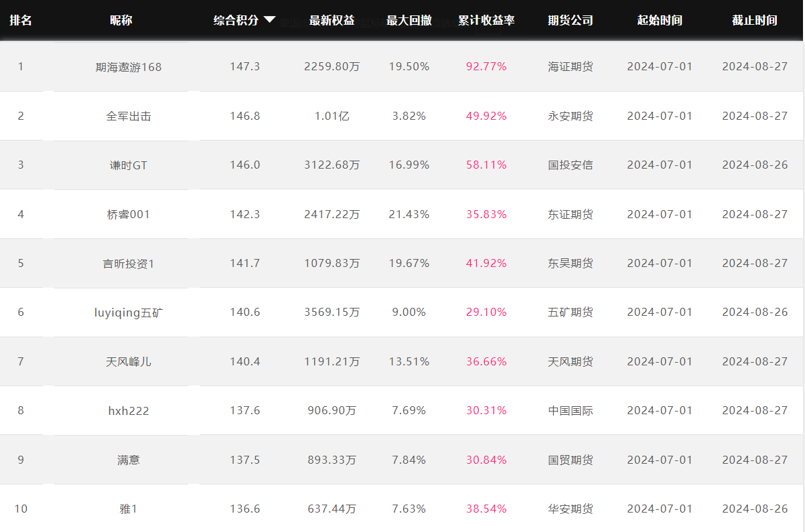Click equity value 2417.22万

(332, 214)
